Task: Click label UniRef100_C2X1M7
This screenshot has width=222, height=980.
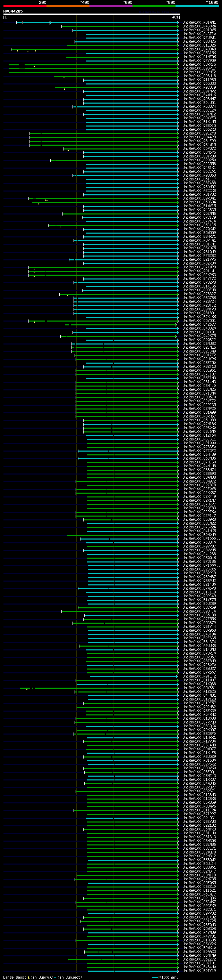Action: click(199, 501)
